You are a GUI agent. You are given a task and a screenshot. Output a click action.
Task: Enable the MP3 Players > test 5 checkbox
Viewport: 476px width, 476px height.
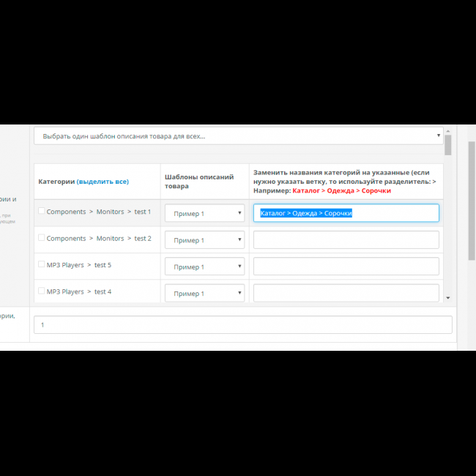point(42,264)
